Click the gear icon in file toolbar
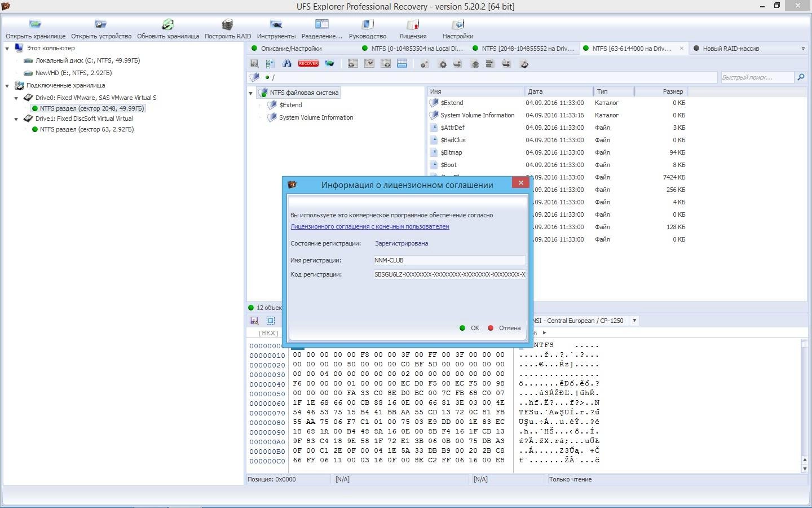The height and width of the screenshot is (508, 812). click(443, 64)
